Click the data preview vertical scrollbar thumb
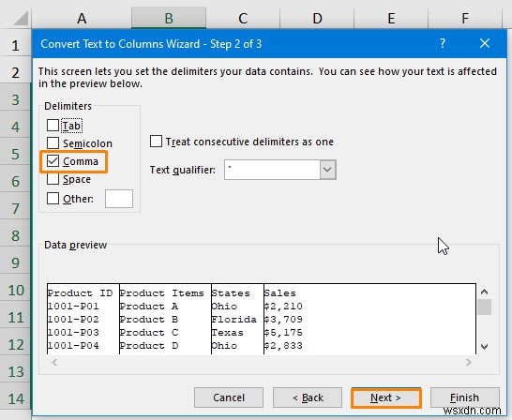This screenshot has height=420, width=512. [x=485, y=307]
